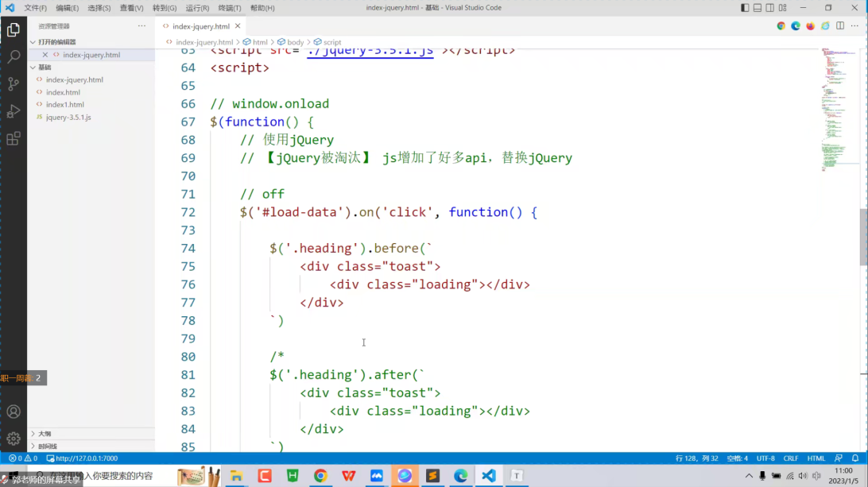Expand the 时间线 timeline section

tap(91, 446)
